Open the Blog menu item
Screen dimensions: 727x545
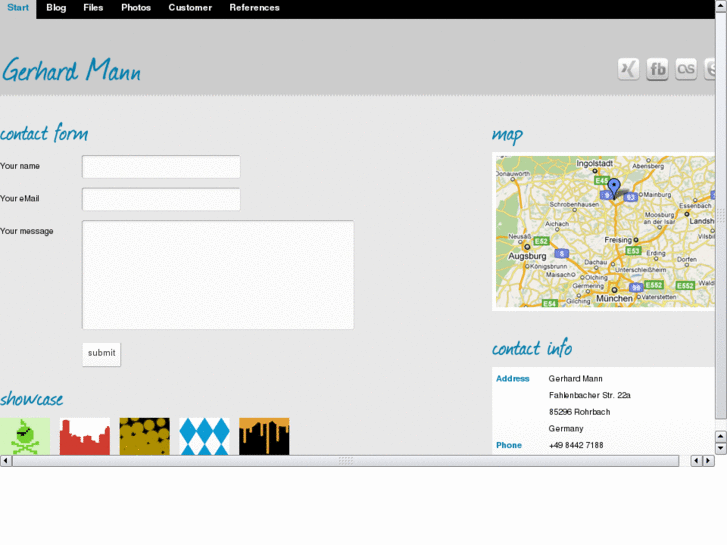coord(56,8)
